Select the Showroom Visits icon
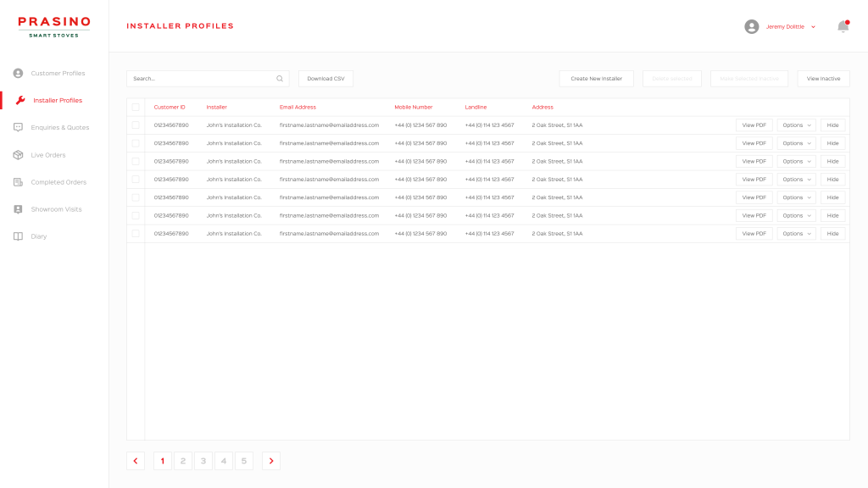Screen dimensions: 868x488 point(18,208)
